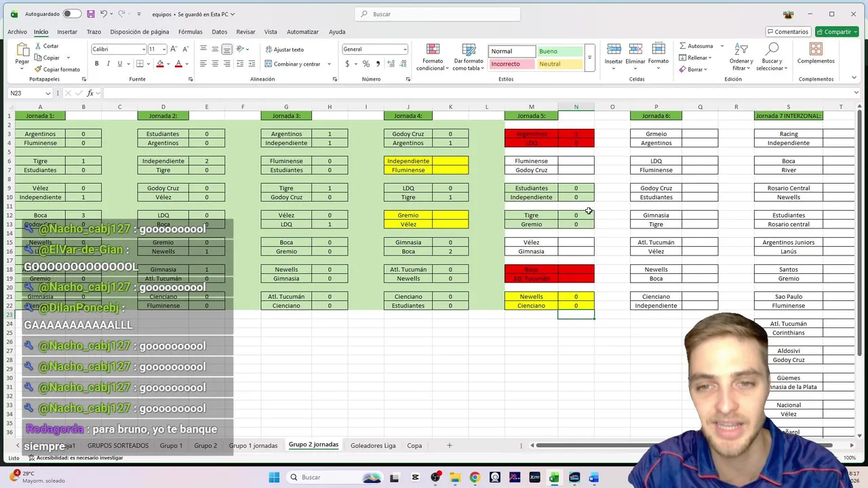This screenshot has height=488, width=868.
Task: Apply fill color bucket
Action: pyautogui.click(x=160, y=64)
